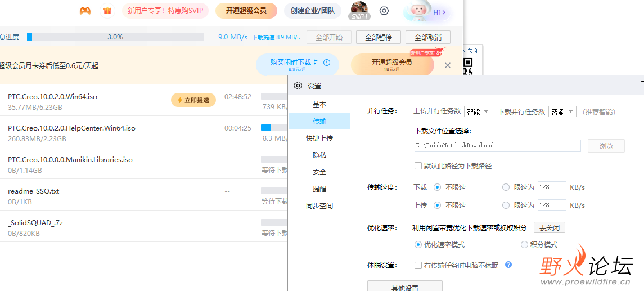Open the game controller icon
This screenshot has width=644, height=291.
[x=85, y=11]
